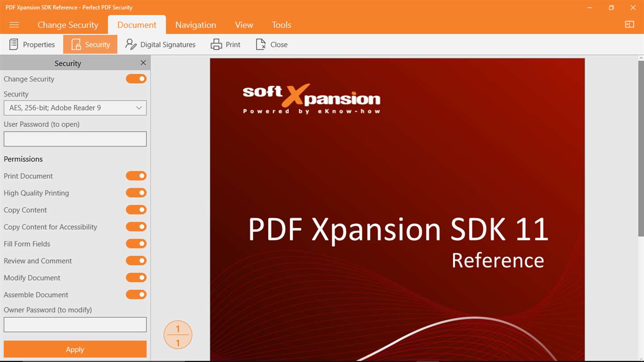
Task: Toggle Copy Content for Accessibility
Action: tap(136, 227)
